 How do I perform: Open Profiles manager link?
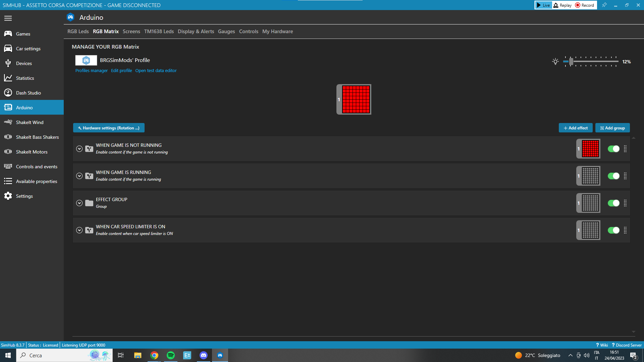[92, 71]
